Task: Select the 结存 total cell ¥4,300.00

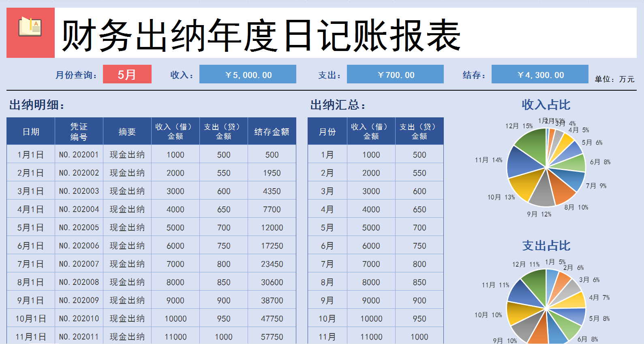Action: click(540, 74)
